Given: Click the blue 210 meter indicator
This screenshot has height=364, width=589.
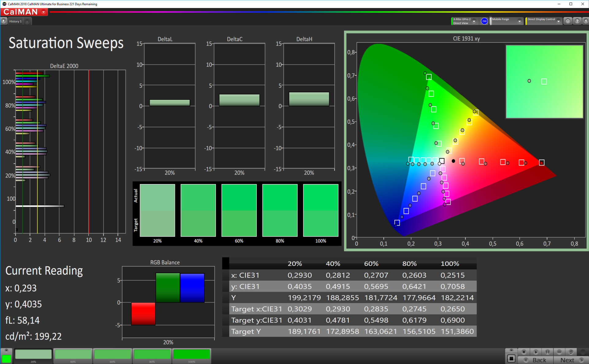Looking at the screenshot, I should pyautogui.click(x=484, y=21).
